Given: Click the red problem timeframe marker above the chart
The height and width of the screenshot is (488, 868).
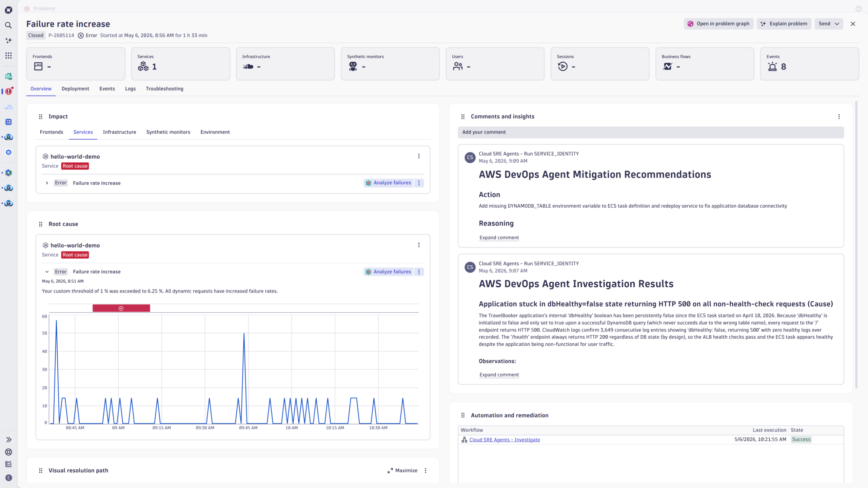Looking at the screenshot, I should tap(121, 308).
